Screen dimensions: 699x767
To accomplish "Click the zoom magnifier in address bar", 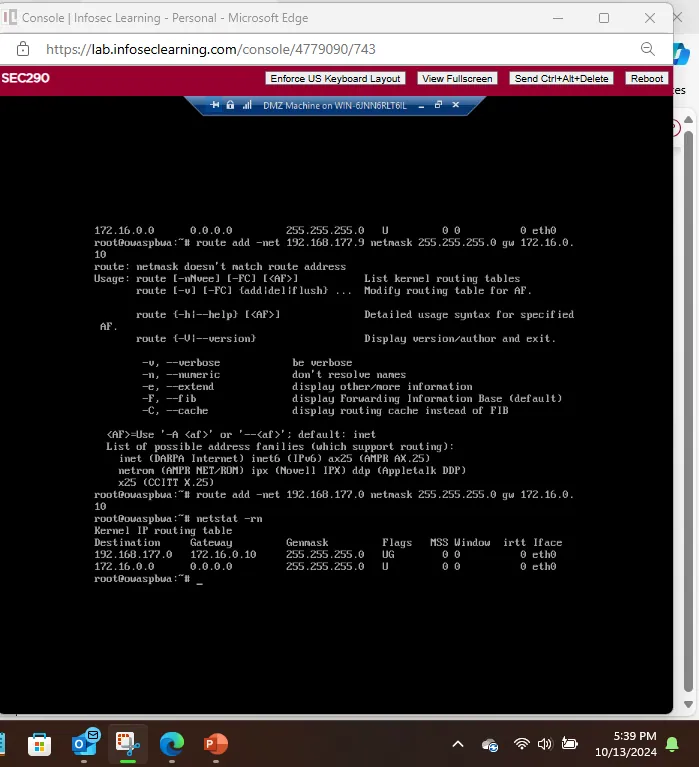I will pos(648,48).
